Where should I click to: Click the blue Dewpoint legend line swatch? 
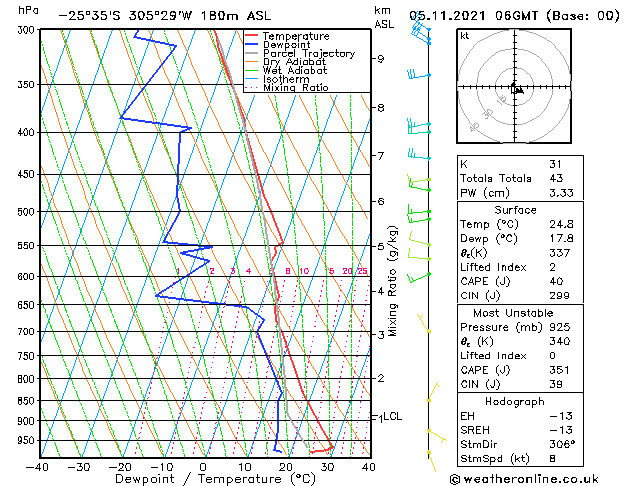(252, 44)
